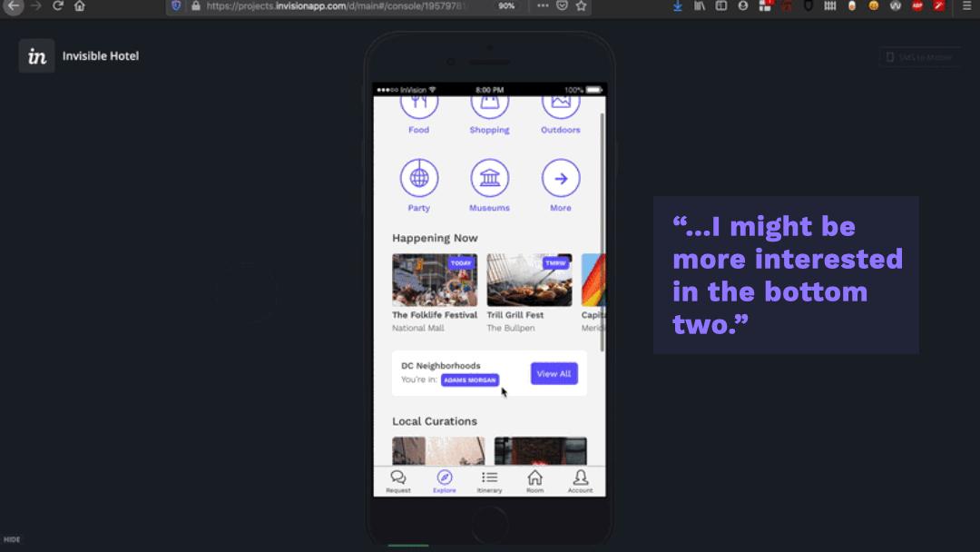The image size is (980, 552).
Task: Go back in the browser
Action: 14,6
